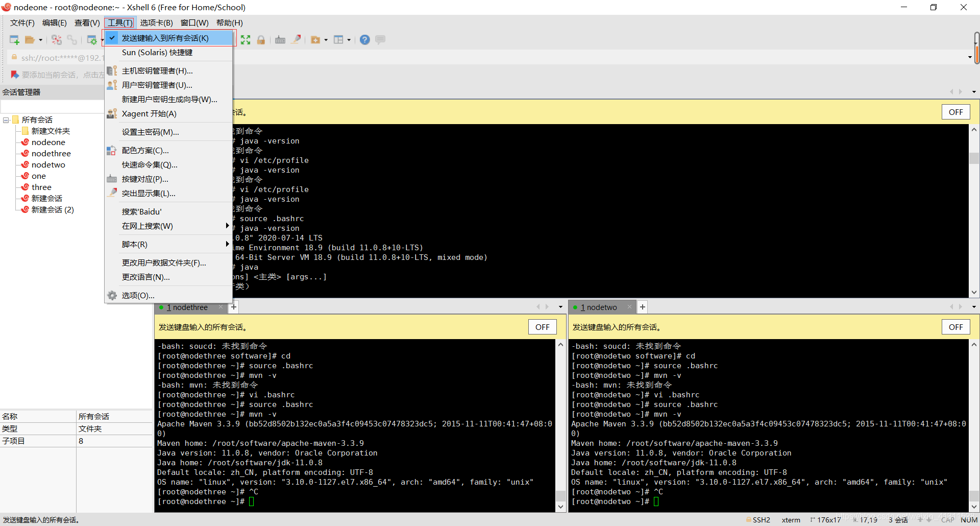Select Xagent 开始(A) menu item

(169, 114)
